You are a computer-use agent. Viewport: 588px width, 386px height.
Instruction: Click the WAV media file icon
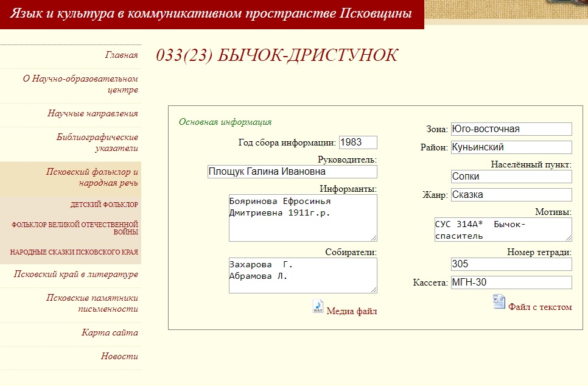tap(318, 307)
